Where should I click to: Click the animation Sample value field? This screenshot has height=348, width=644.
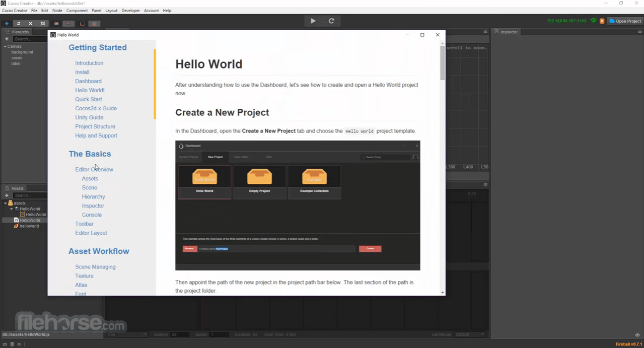point(180,334)
